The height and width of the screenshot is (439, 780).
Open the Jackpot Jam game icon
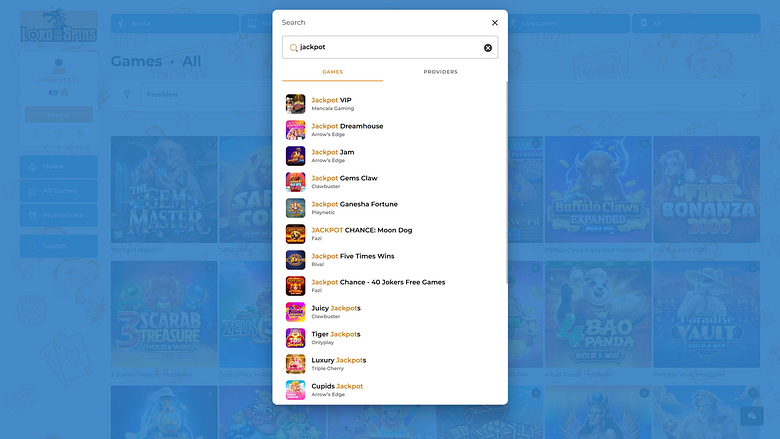(295, 156)
